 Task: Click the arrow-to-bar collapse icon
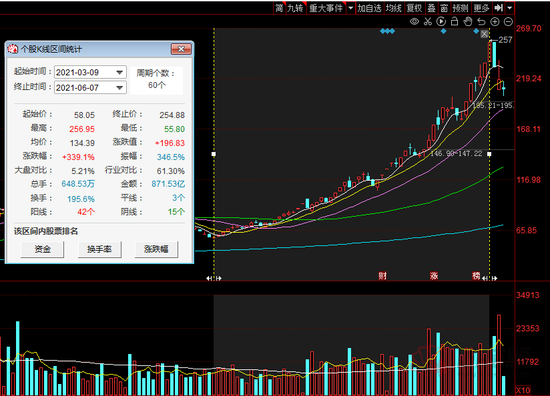pos(498,8)
